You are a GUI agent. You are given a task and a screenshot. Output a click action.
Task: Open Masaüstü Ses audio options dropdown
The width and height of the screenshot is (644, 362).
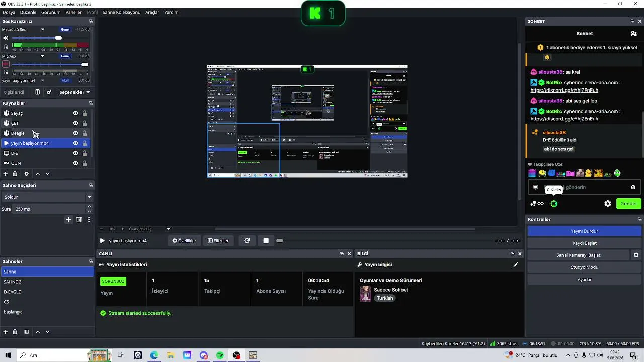43,29
